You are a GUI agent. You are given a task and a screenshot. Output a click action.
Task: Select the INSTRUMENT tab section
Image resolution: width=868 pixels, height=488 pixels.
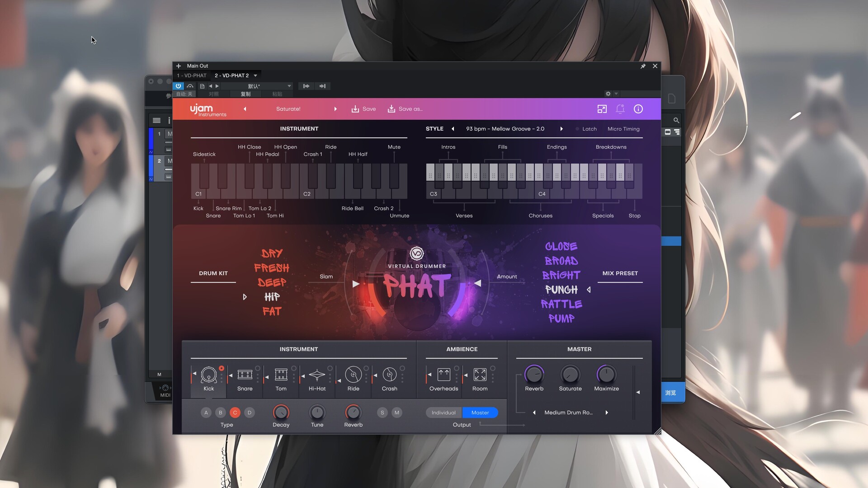tap(299, 128)
